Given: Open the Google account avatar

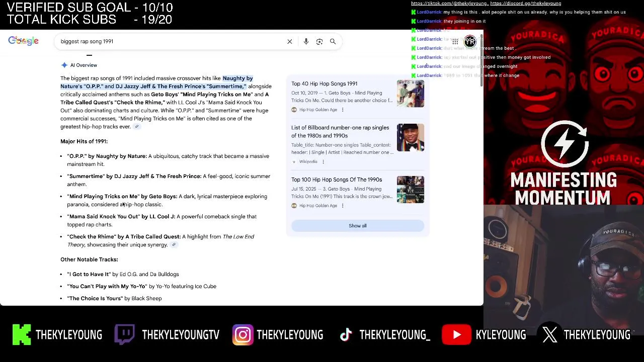Looking at the screenshot, I should [x=470, y=41].
